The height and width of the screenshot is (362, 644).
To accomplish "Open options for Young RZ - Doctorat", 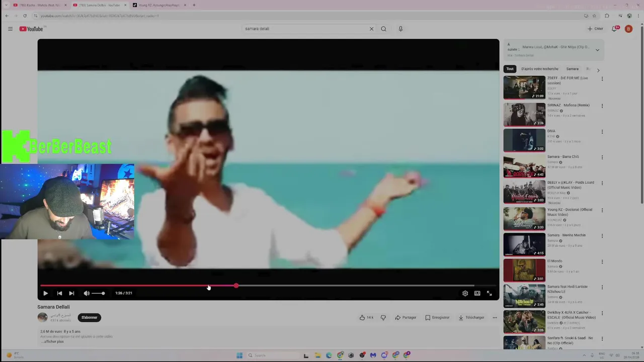I will 602,210.
